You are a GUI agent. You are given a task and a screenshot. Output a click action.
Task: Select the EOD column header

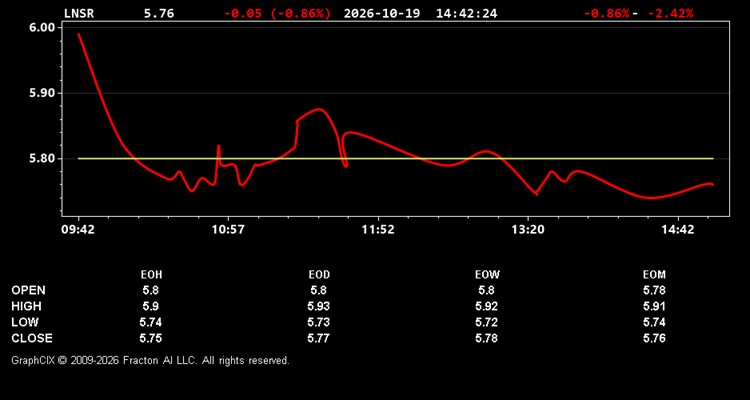[319, 275]
